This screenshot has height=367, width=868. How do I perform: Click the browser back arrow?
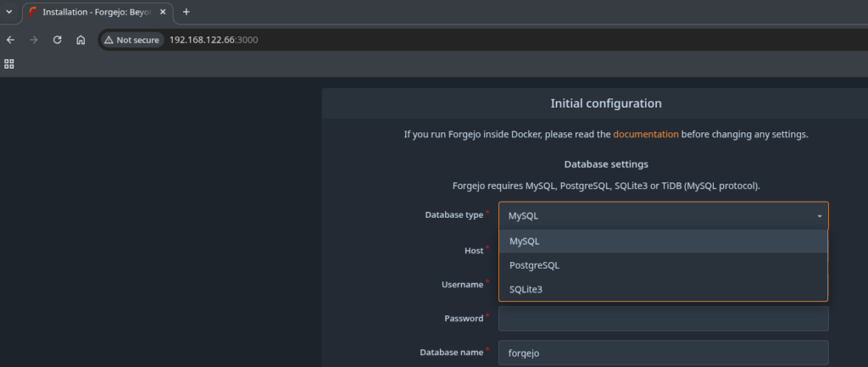point(10,40)
